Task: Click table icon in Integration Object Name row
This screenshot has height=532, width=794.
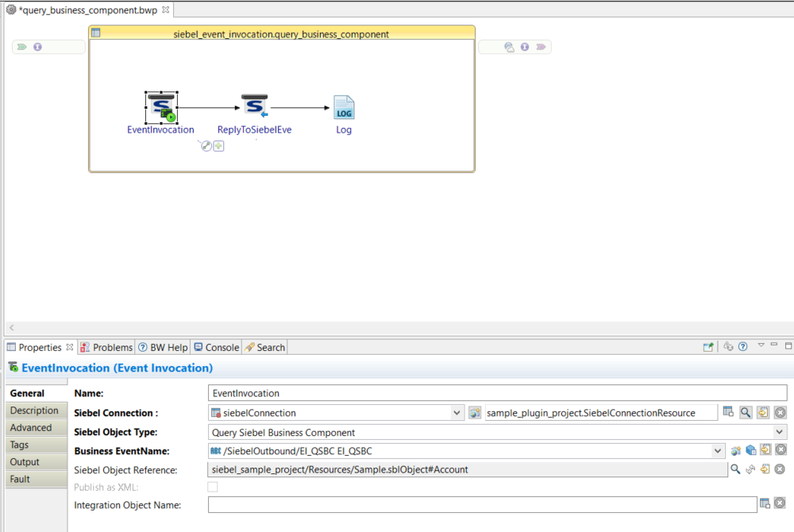Action: pos(765,503)
